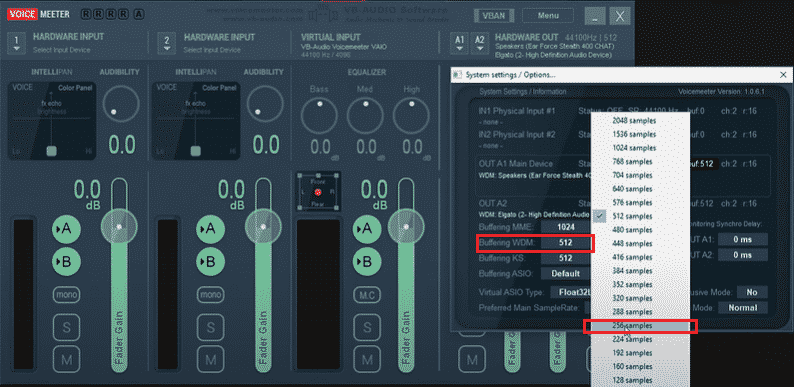Click the Audibility knob of Hardware Input 1
Viewport: 794px width, 387px height.
point(121,104)
